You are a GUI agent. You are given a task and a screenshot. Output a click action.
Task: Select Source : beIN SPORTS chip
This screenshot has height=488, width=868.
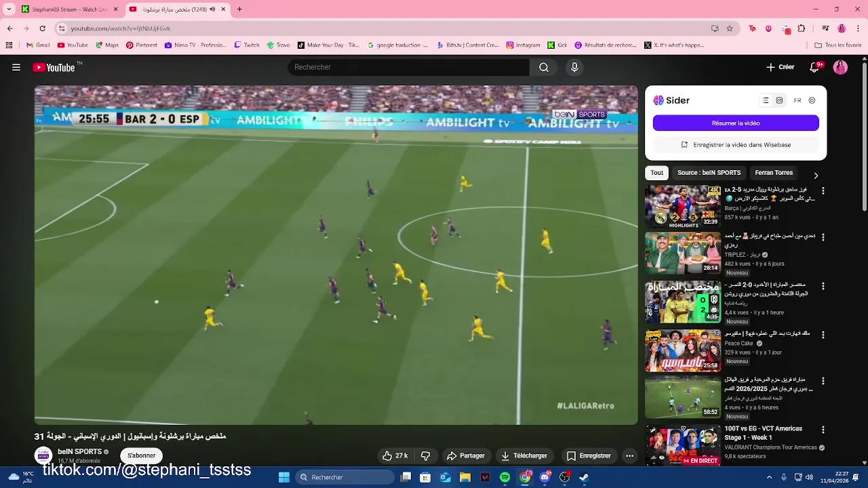click(x=709, y=173)
